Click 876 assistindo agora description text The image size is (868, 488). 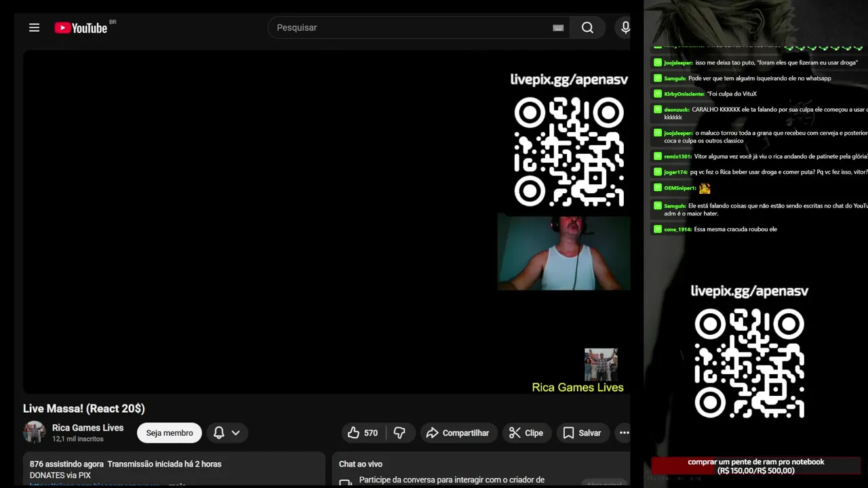tap(66, 464)
